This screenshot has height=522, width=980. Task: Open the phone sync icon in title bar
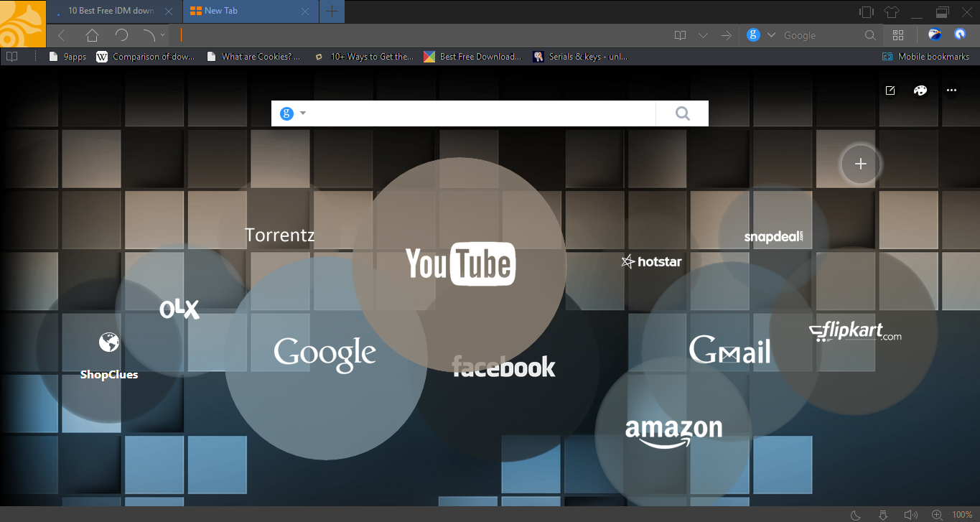pyautogui.click(x=867, y=11)
